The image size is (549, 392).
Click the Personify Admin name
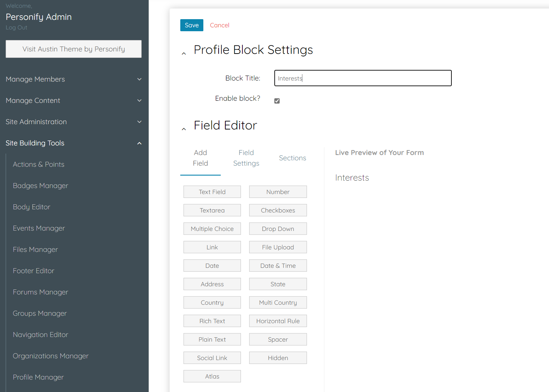click(x=39, y=17)
